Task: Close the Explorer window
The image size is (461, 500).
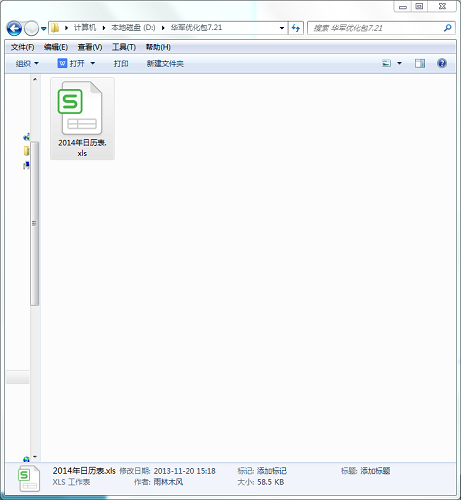Action: [x=442, y=7]
